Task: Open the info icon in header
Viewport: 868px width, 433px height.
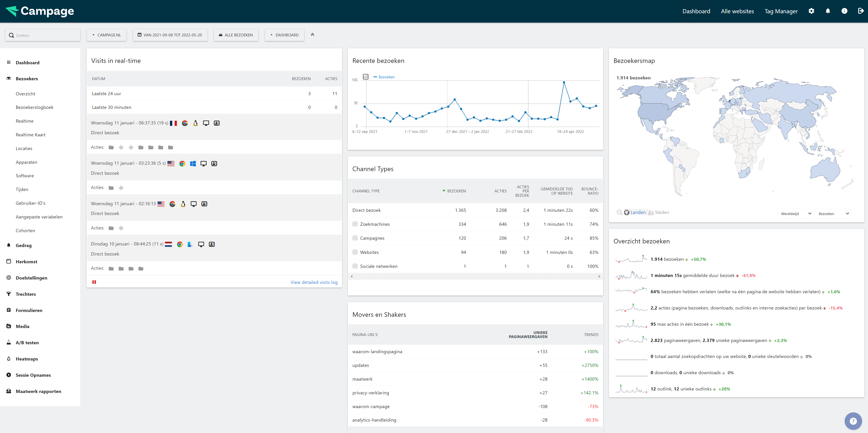Action: click(844, 11)
